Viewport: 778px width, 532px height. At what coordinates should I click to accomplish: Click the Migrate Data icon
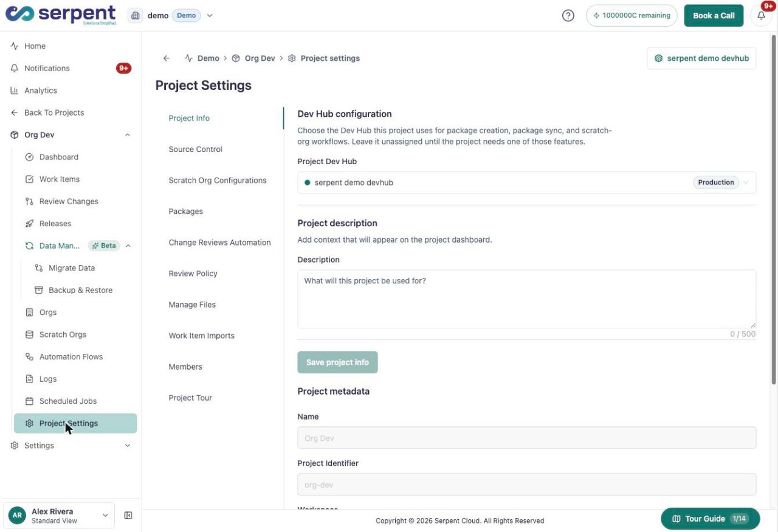click(x=39, y=268)
